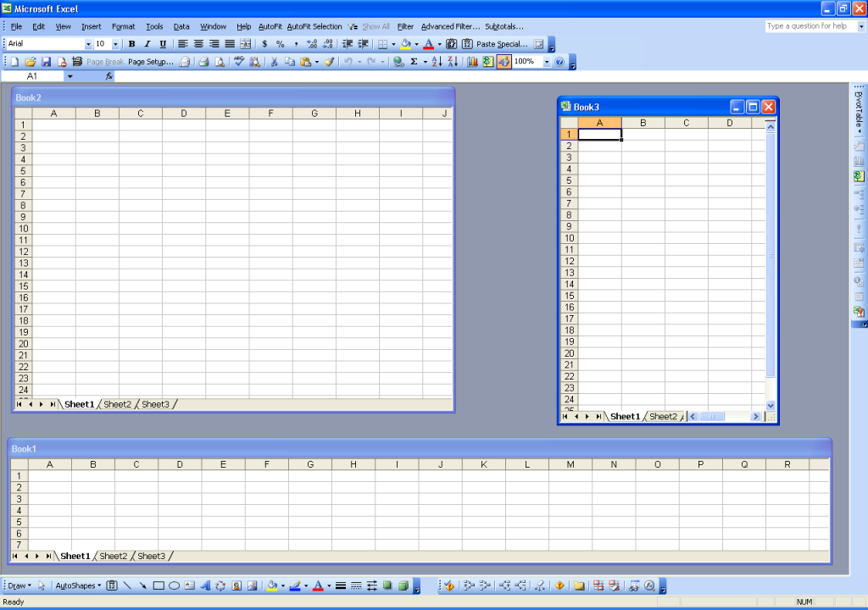This screenshot has height=610, width=868.
Task: Open Print Preview
Action: (x=220, y=62)
